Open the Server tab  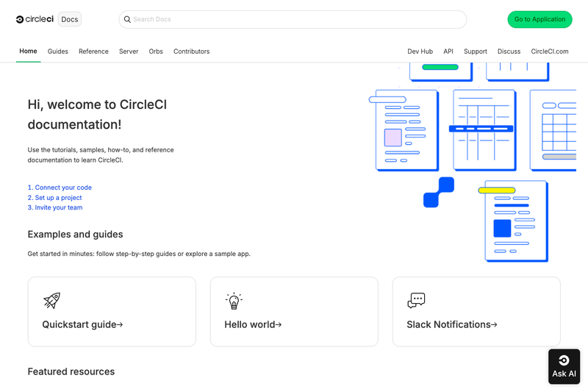[x=129, y=51]
